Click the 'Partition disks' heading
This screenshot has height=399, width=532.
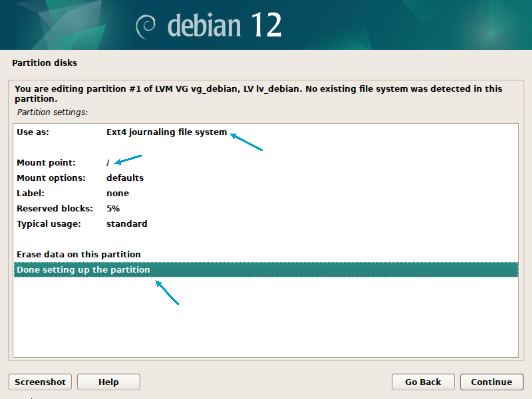(45, 63)
